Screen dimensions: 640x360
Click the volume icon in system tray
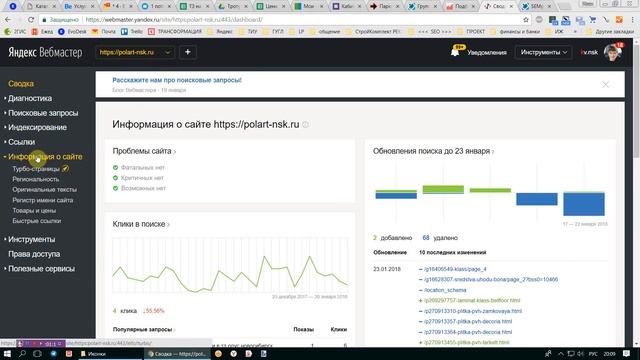[580, 354]
